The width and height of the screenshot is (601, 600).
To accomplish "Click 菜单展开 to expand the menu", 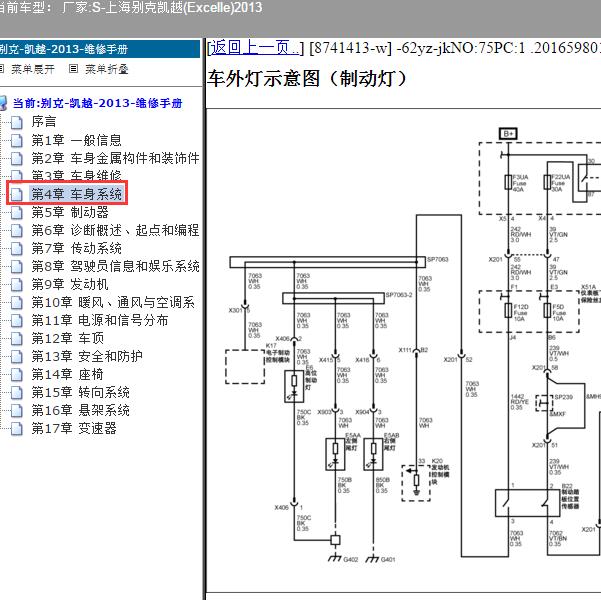I will coord(33,69).
